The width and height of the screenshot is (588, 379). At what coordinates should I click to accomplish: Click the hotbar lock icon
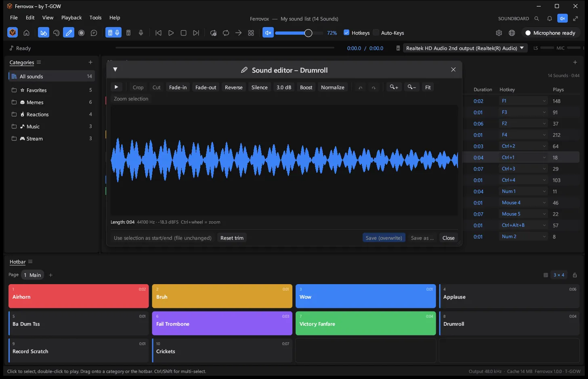pos(575,275)
